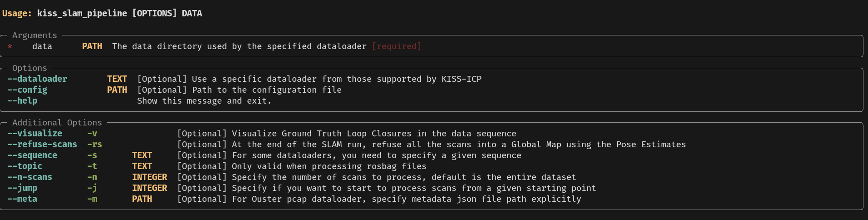This screenshot has width=868, height=220.
Task: Click the [required] label for data
Action: 397,46
